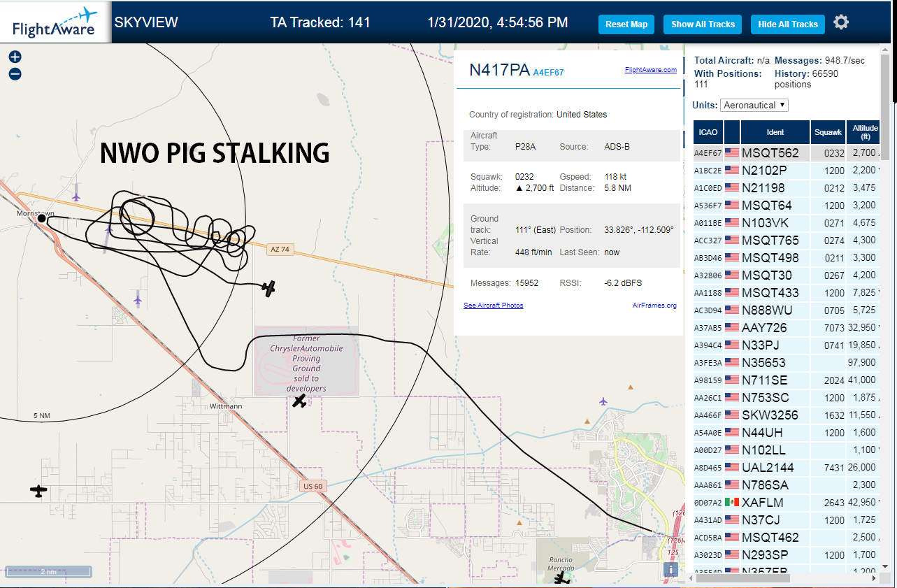The image size is (897, 588).
Task: Click the US flag beside SKW3256
Action: click(x=732, y=415)
